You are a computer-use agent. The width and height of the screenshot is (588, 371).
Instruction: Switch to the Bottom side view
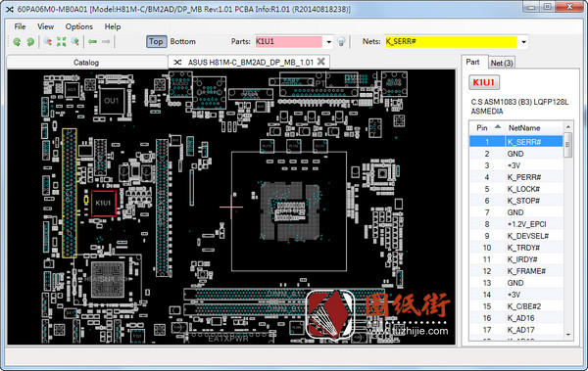182,41
